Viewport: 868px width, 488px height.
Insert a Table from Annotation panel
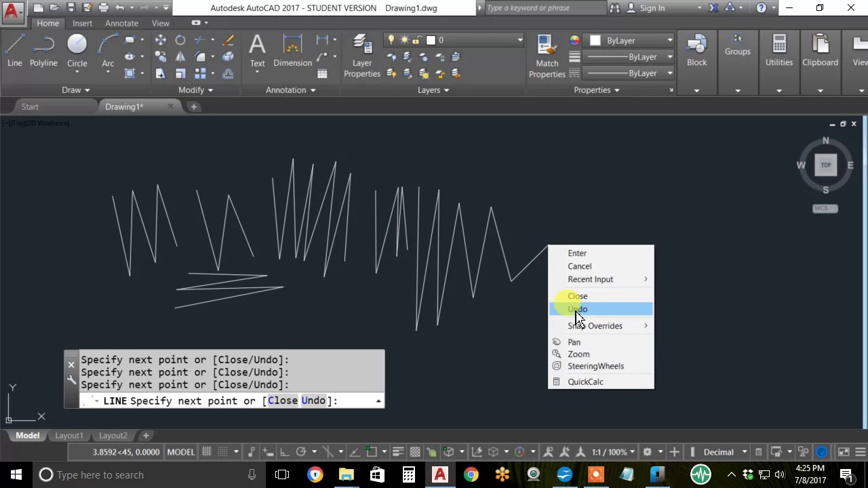click(x=322, y=73)
